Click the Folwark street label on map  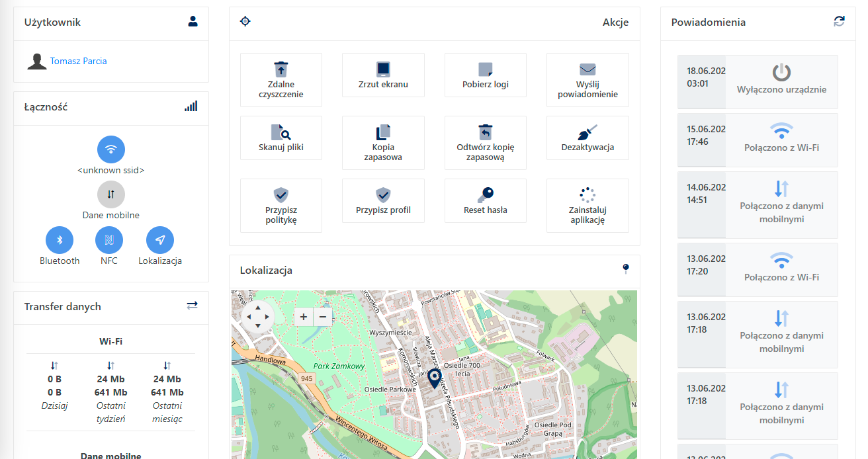[x=546, y=356]
